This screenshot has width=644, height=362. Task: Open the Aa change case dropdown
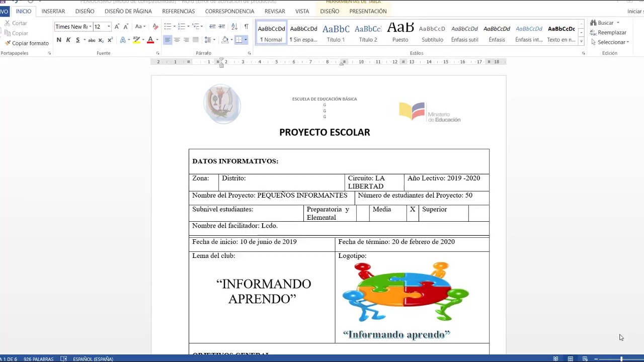[140, 27]
